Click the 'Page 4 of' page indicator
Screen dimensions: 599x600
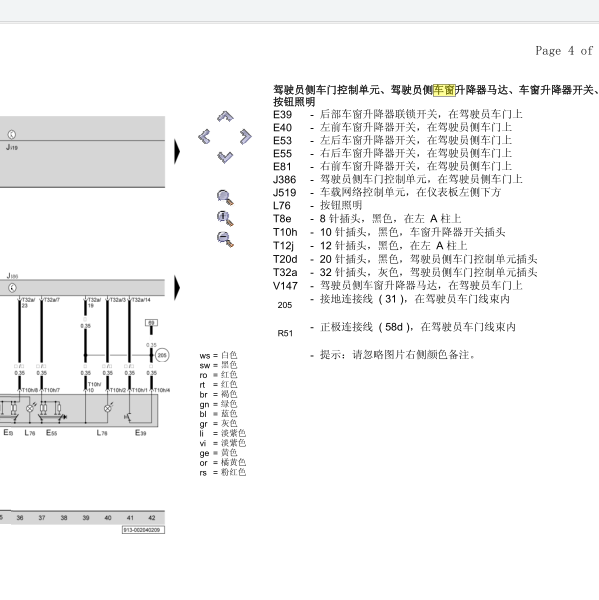pos(564,51)
